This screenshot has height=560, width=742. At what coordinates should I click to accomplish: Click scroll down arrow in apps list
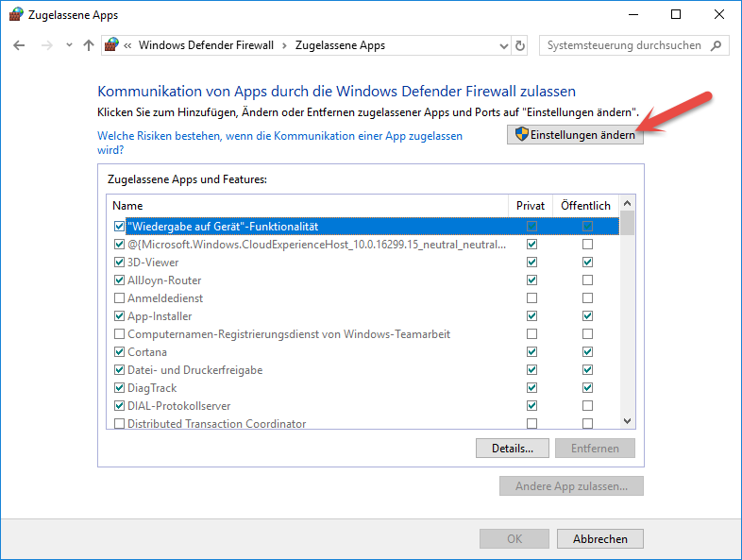[x=628, y=421]
